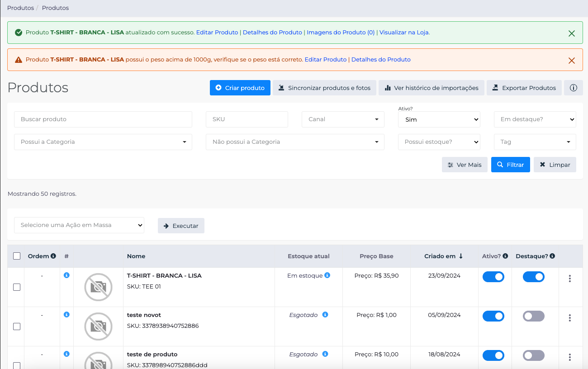The height and width of the screenshot is (369, 588).
Task: Click the blue info icon in the T-SHIRT row # column
Action: tap(66, 275)
